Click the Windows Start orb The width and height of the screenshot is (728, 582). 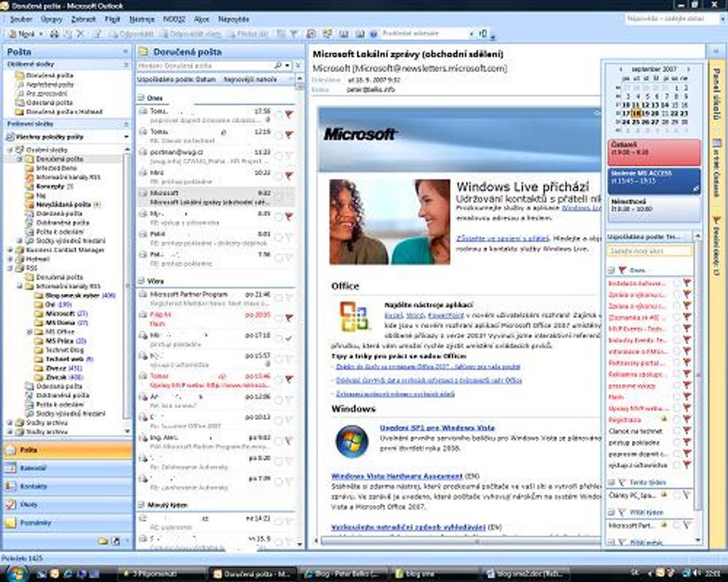point(15,573)
